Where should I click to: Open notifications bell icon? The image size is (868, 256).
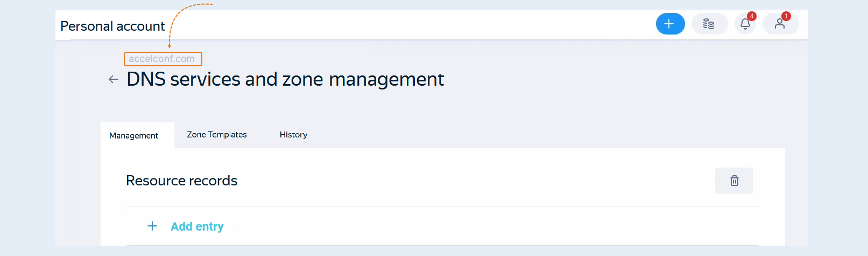745,24
